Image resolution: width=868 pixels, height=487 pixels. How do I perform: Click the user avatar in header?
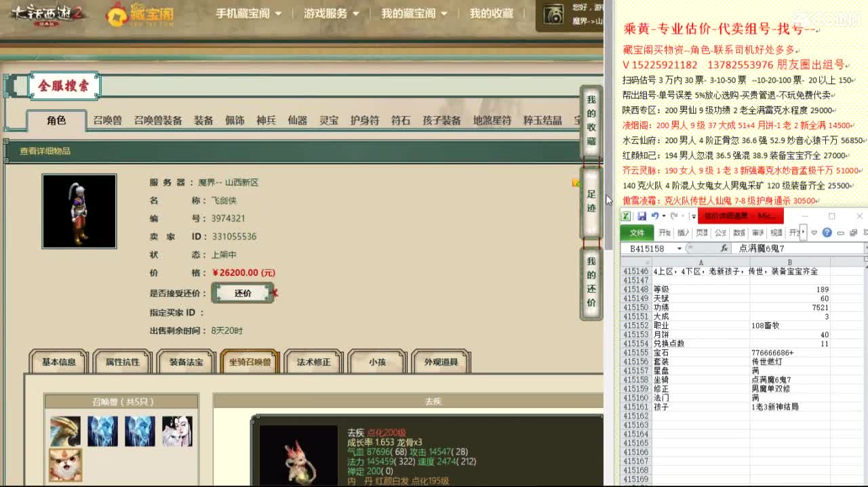click(x=554, y=14)
